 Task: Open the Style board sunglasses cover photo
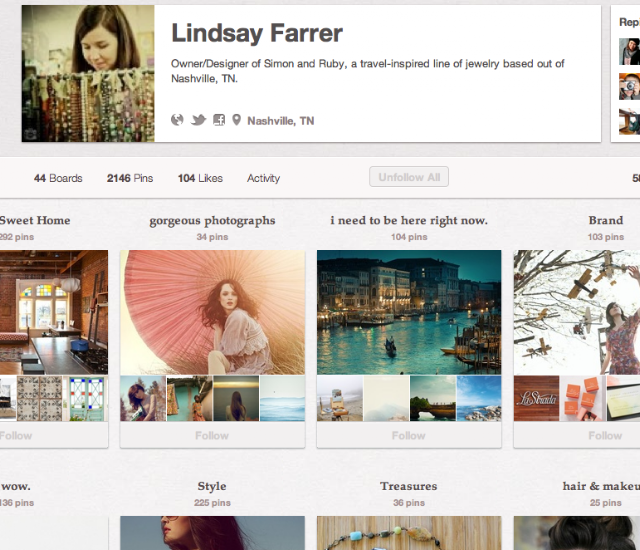tap(212, 533)
